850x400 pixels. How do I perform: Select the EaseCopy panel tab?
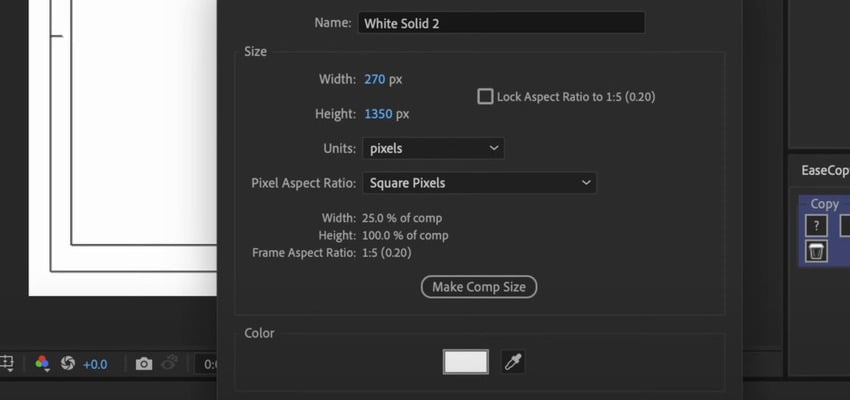[x=825, y=170]
